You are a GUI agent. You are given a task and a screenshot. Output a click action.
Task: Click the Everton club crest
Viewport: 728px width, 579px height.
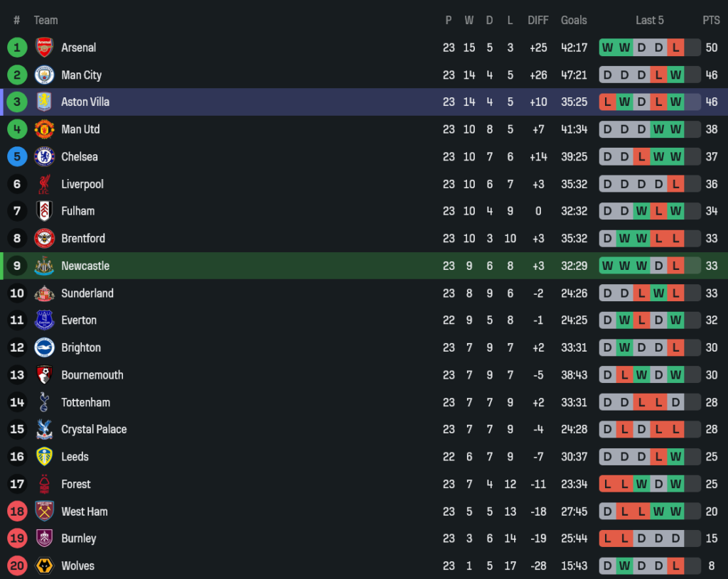[x=44, y=320]
